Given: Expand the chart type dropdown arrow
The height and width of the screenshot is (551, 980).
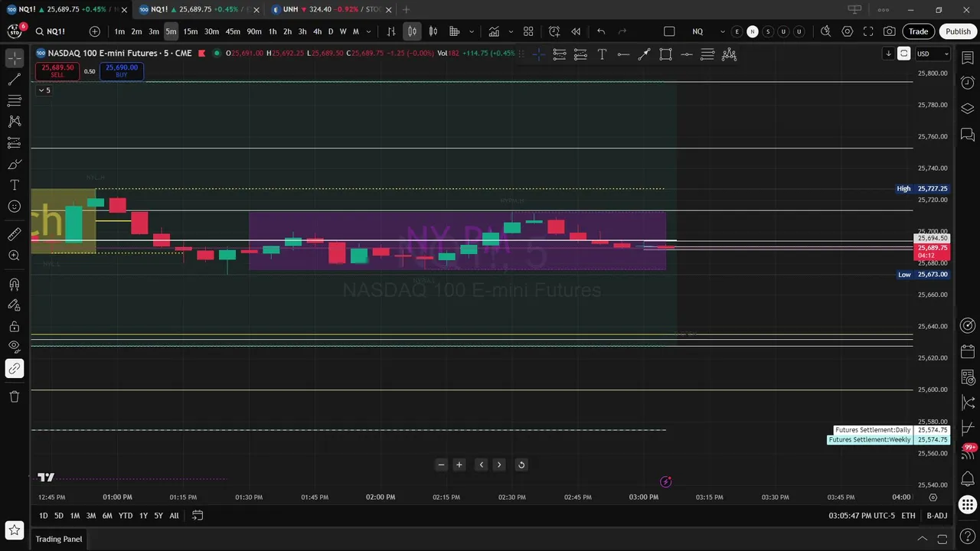Looking at the screenshot, I should 472,31.
